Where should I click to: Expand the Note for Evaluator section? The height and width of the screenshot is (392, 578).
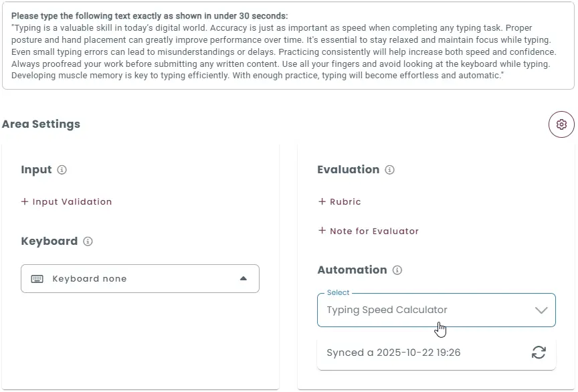point(369,231)
